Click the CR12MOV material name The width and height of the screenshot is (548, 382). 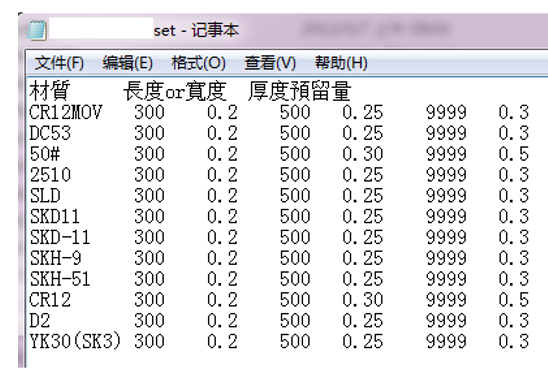66,113
